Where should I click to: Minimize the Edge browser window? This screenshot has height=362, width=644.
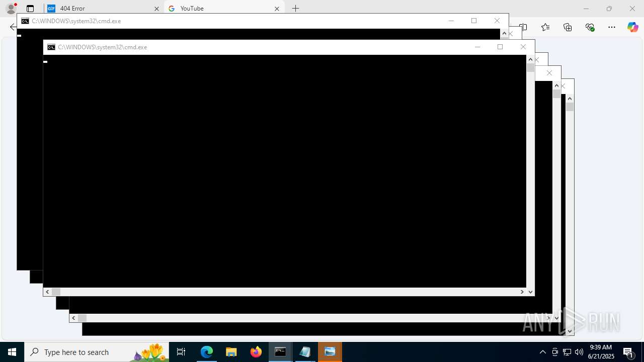(586, 9)
